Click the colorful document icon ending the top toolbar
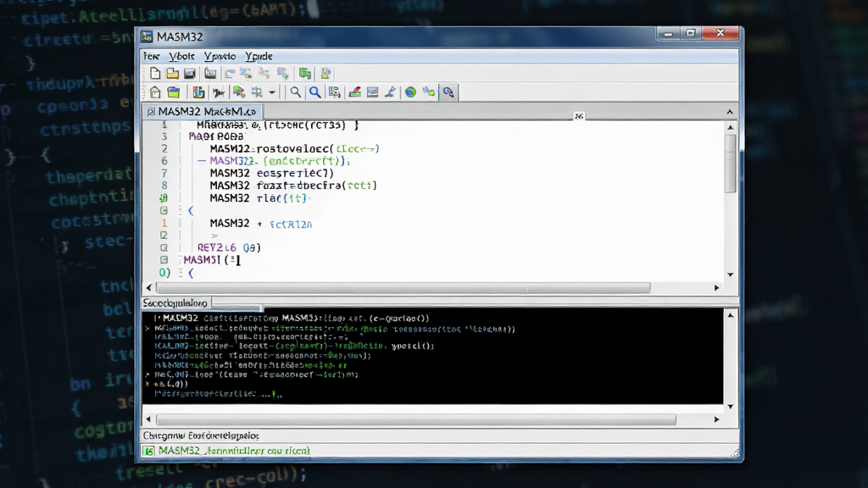This screenshot has height=488, width=868. pyautogui.click(x=325, y=74)
